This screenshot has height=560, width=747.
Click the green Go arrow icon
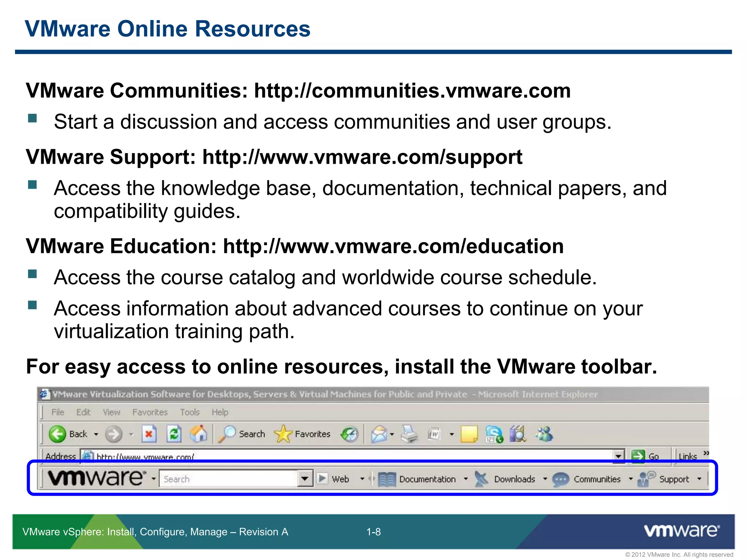pos(638,456)
